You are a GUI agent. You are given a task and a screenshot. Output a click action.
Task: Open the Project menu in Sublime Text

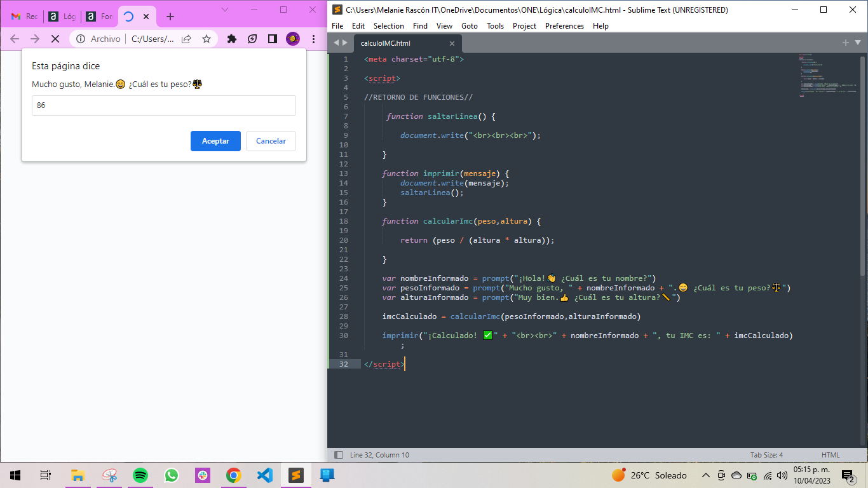click(x=524, y=26)
